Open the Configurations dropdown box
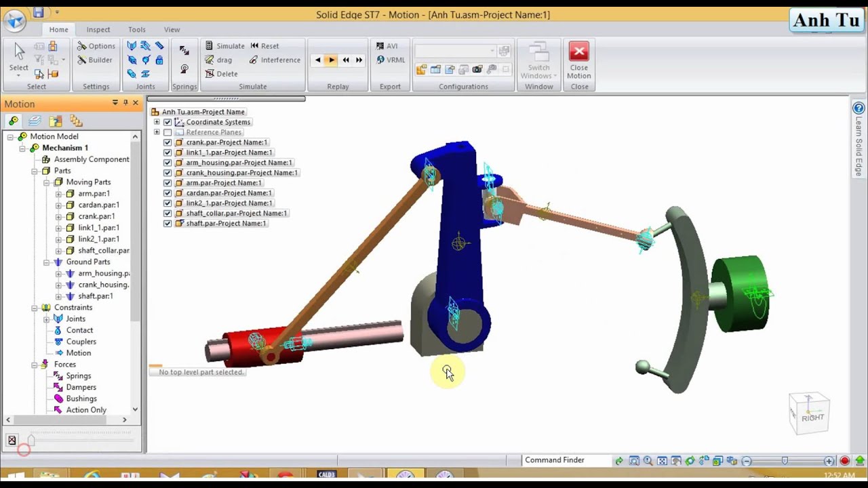Screen dimensions: 868x488 coord(456,52)
